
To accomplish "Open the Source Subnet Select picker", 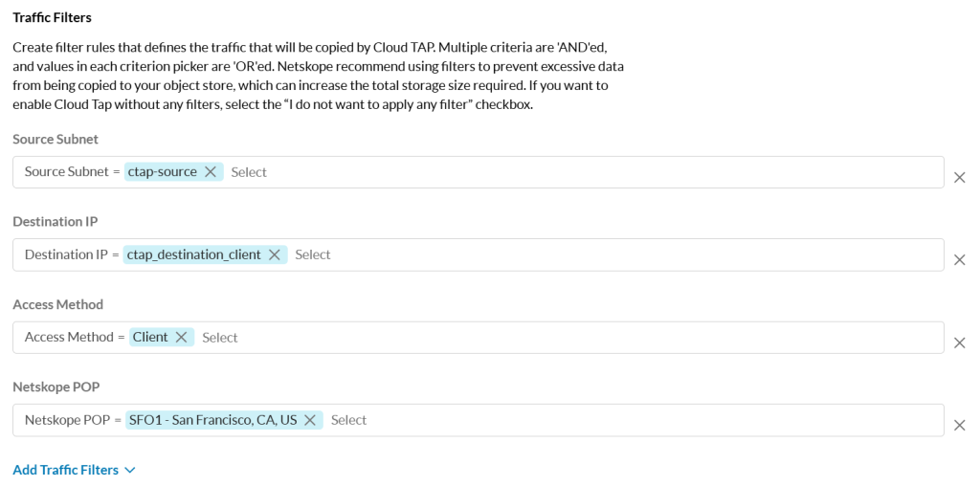I will pyautogui.click(x=249, y=172).
